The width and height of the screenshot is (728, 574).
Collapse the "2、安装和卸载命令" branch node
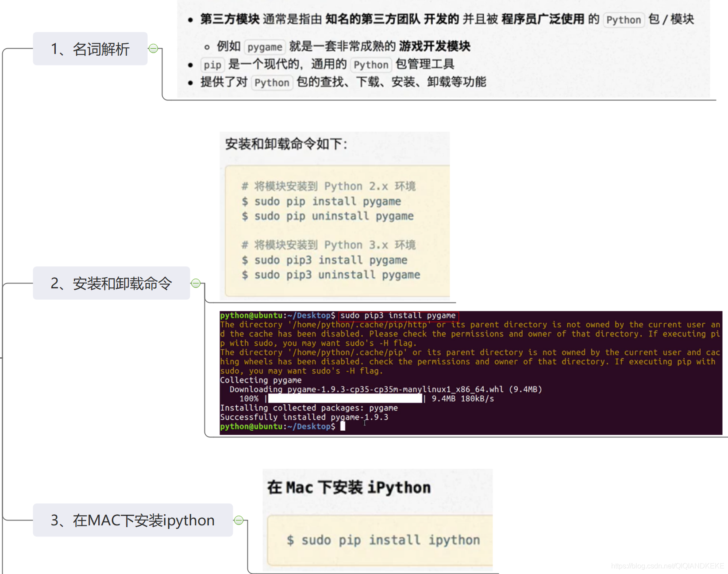tap(196, 283)
